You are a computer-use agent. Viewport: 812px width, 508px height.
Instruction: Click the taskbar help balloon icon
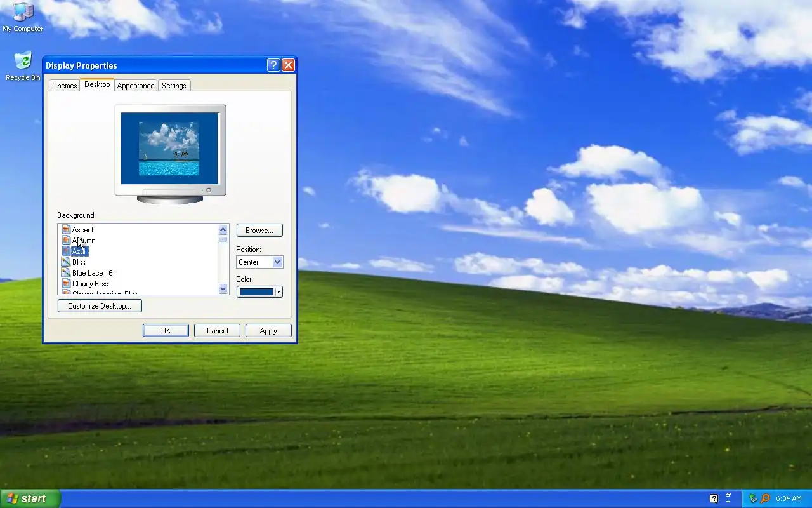(x=714, y=498)
